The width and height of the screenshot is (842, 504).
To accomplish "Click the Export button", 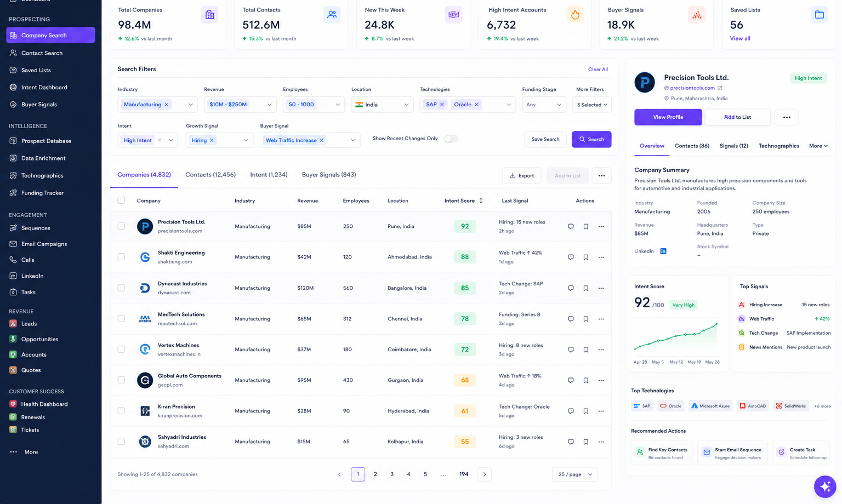I will pos(521,176).
